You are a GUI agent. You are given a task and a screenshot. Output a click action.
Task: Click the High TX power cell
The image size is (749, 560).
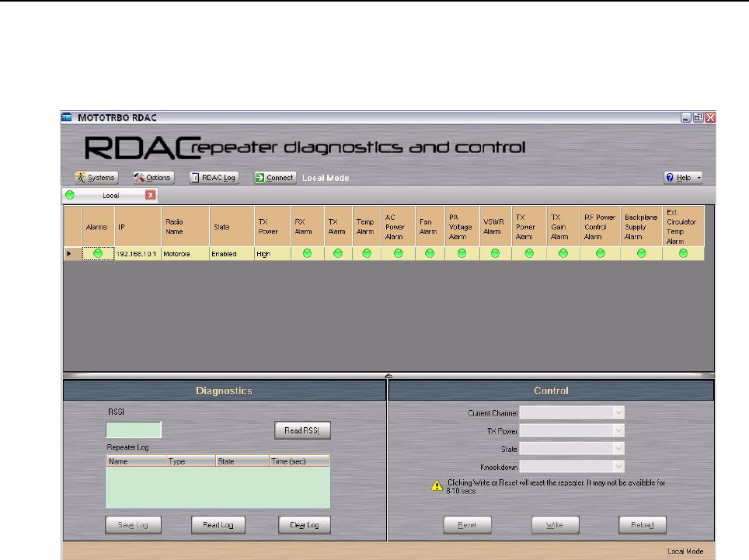(272, 254)
